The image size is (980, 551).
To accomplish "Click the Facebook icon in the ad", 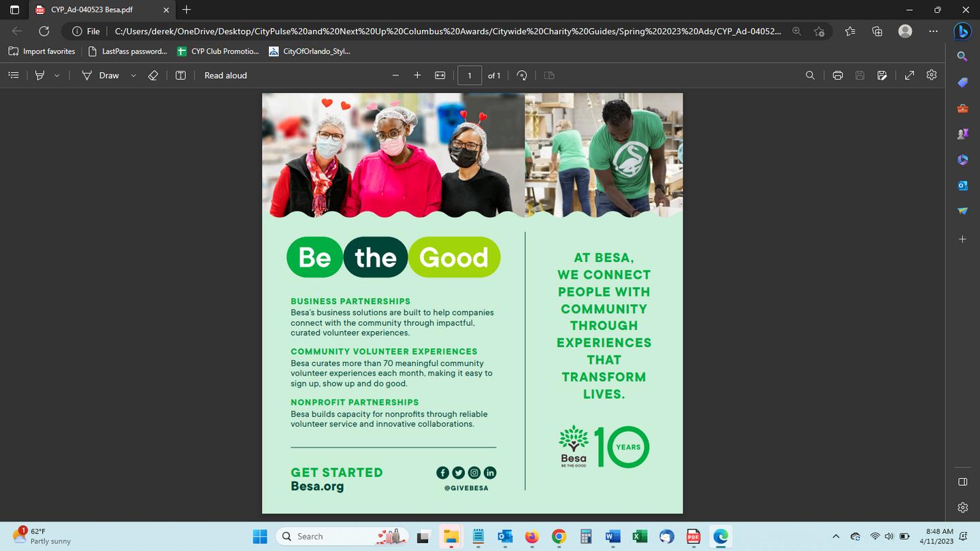I will [x=442, y=473].
